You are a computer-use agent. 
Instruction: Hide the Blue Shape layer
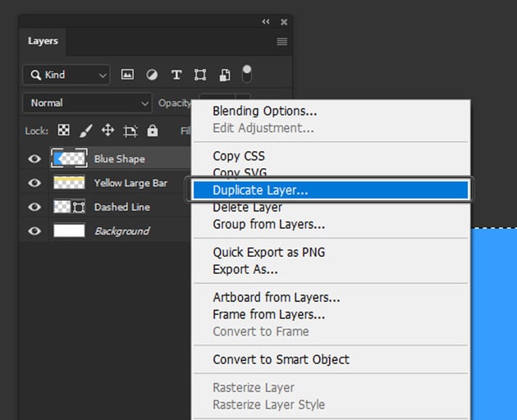34,159
